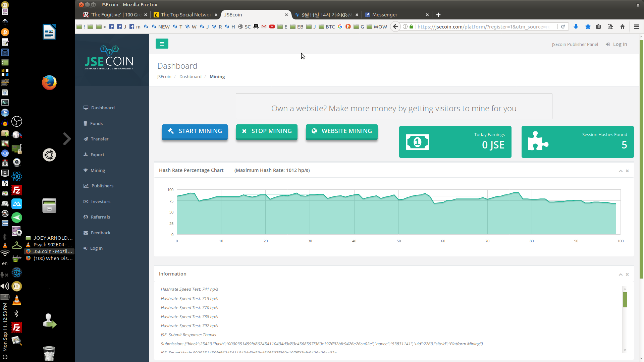The height and width of the screenshot is (362, 644).
Task: Click the Information panel scroll-down arrow
Action: pyautogui.click(x=625, y=350)
